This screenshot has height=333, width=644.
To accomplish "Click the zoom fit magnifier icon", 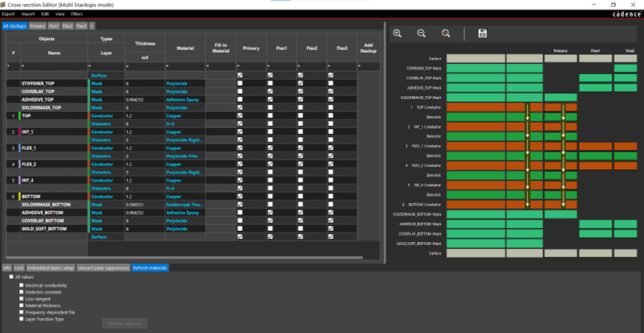I will (446, 34).
